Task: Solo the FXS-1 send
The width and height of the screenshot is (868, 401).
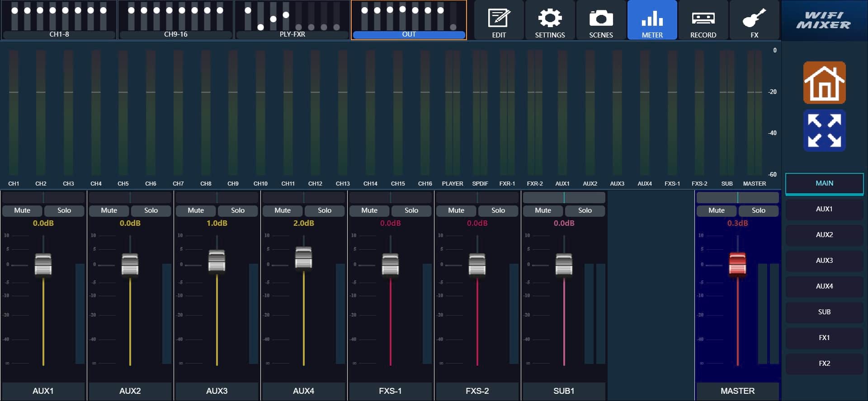Action: coord(411,210)
